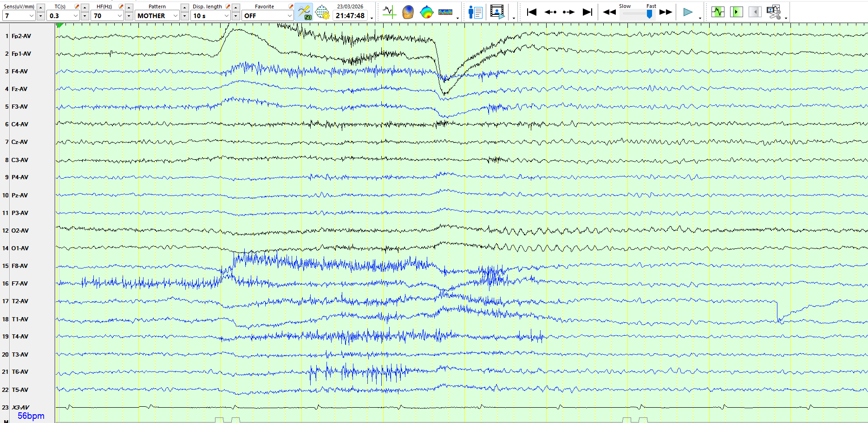Click the Slow/Fast playback speed slider

click(637, 13)
